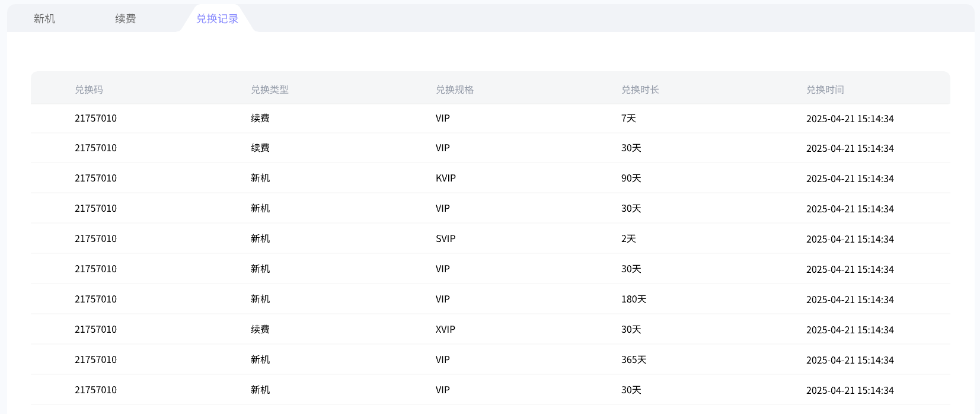Viewport: 980px width, 414px height.
Task: Switch to the 新机 tab
Action: pos(44,19)
